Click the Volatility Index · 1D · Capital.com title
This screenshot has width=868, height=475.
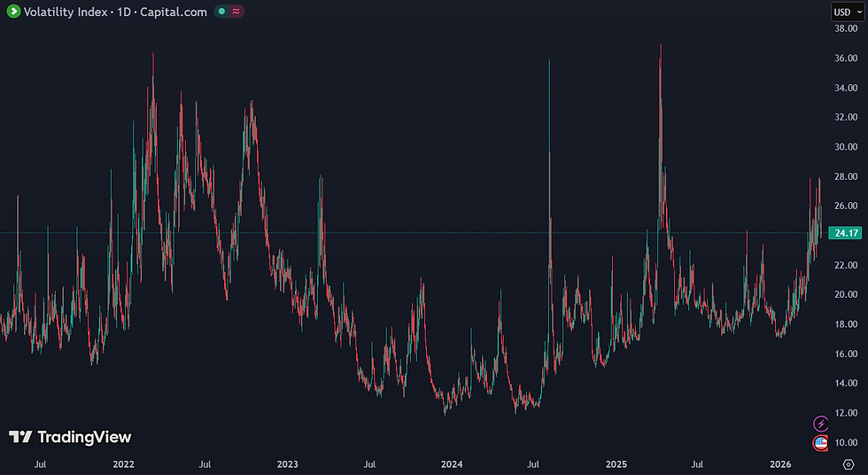115,12
